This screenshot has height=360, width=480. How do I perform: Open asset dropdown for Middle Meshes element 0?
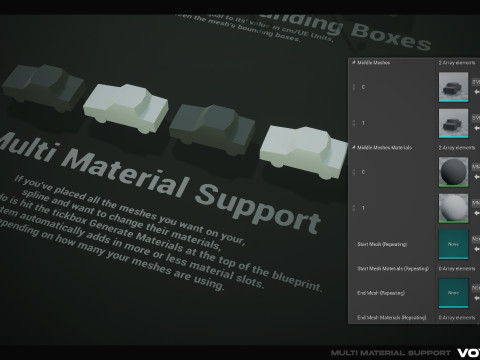click(476, 82)
